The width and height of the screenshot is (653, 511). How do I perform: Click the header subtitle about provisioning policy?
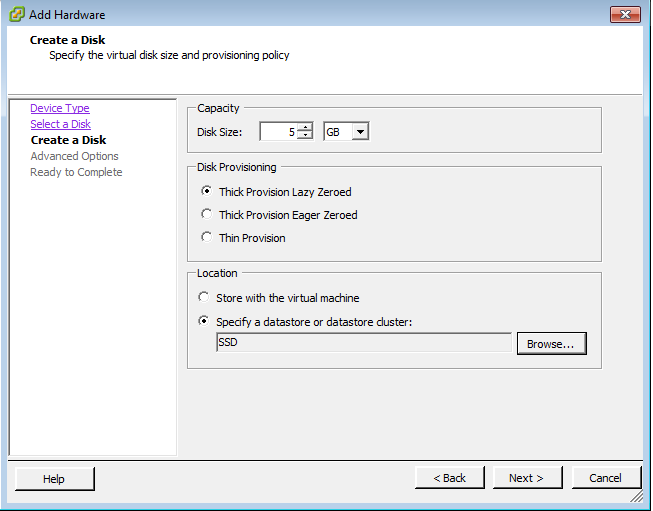click(169, 55)
